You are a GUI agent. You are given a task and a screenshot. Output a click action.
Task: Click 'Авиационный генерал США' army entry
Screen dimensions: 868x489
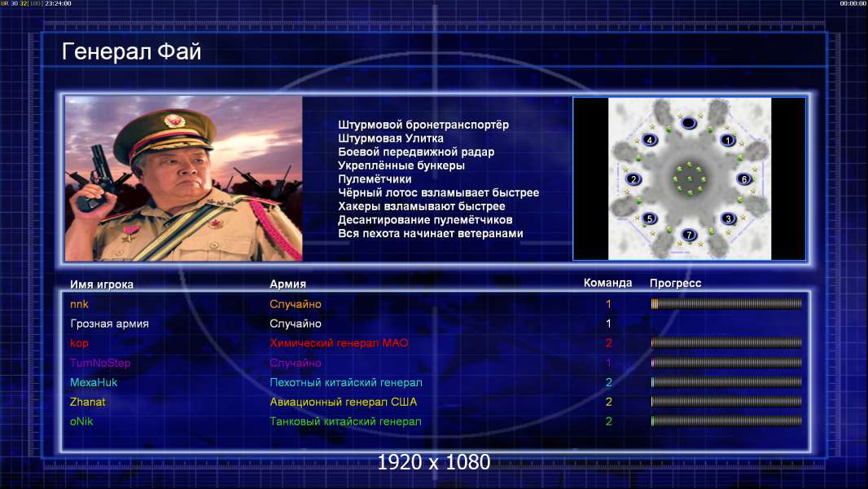click(x=344, y=402)
